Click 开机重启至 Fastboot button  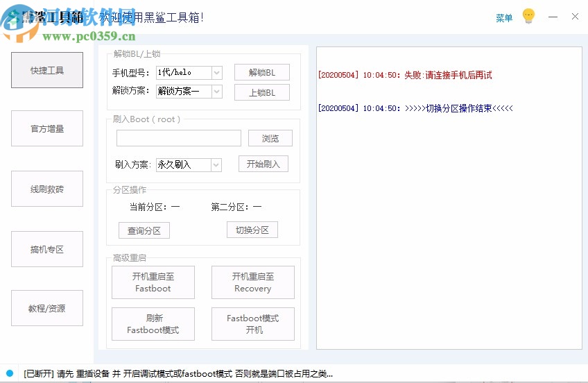coord(153,282)
